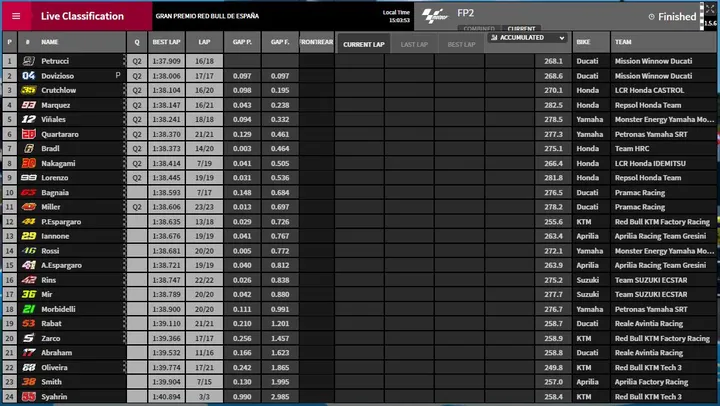Sort by the NAME column header
Viewport: 720px width, 406px height.
[x=50, y=42]
